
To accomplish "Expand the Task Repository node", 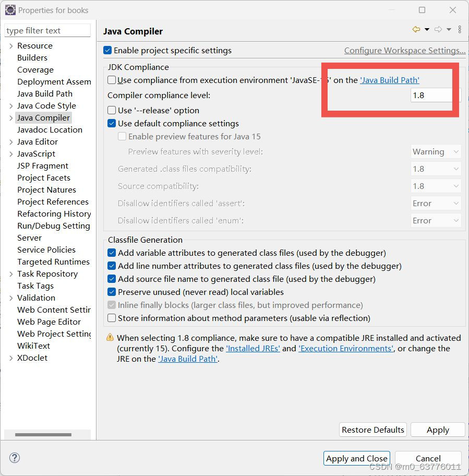I will pyautogui.click(x=10, y=273).
